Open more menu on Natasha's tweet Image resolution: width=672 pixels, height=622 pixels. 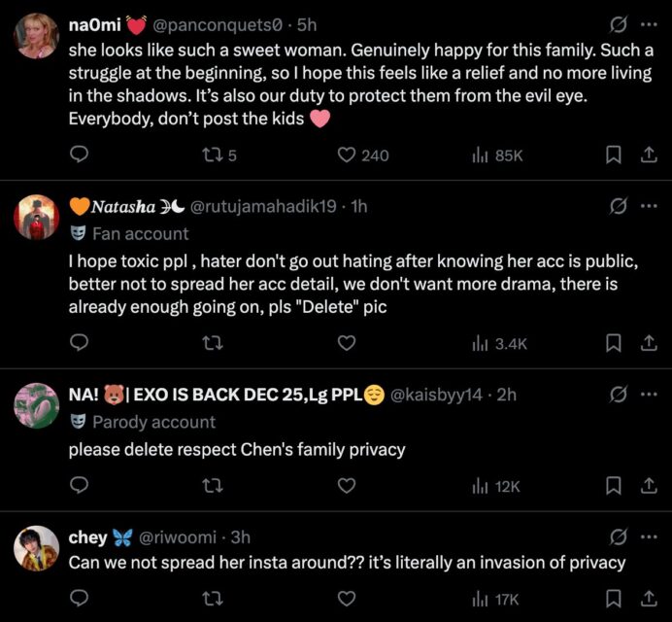point(649,206)
